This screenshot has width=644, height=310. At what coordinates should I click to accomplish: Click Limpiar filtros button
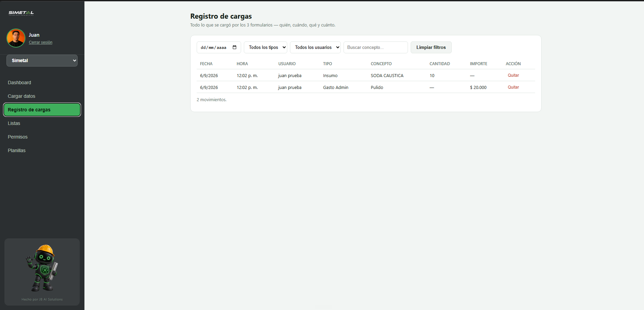431,47
